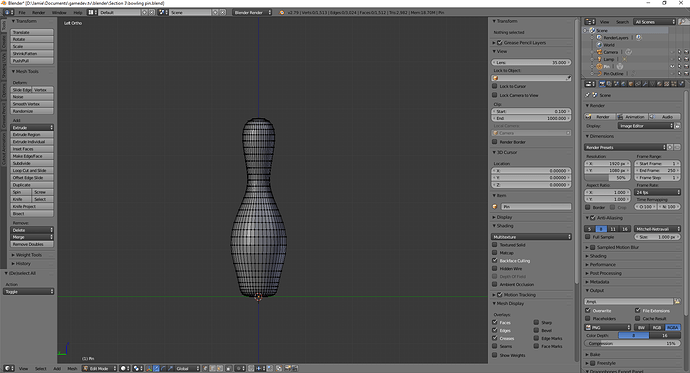690x373 pixels.
Task: Enable Matcap checkbox
Action: [495, 252]
